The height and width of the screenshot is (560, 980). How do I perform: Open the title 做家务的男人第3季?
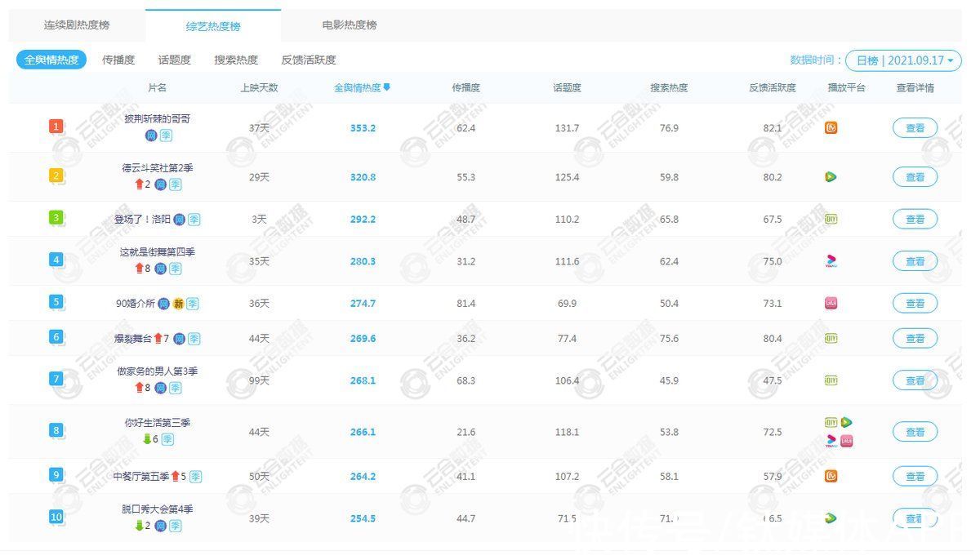click(x=157, y=371)
